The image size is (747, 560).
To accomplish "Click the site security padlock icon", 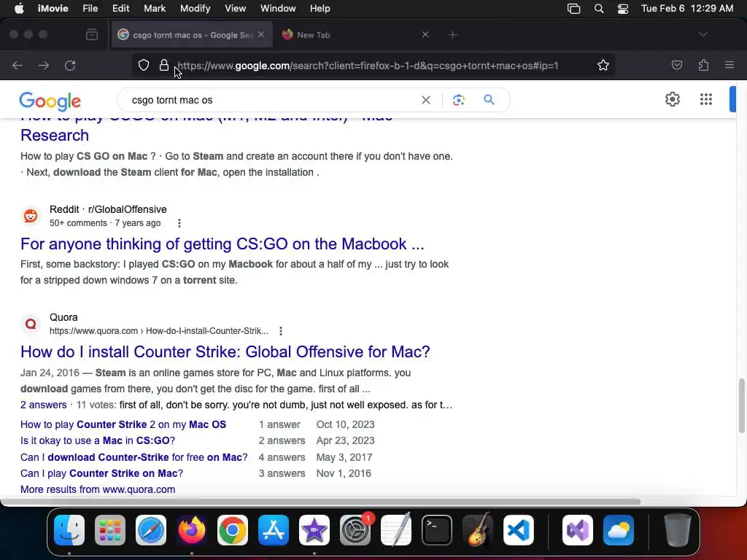I will (x=164, y=65).
